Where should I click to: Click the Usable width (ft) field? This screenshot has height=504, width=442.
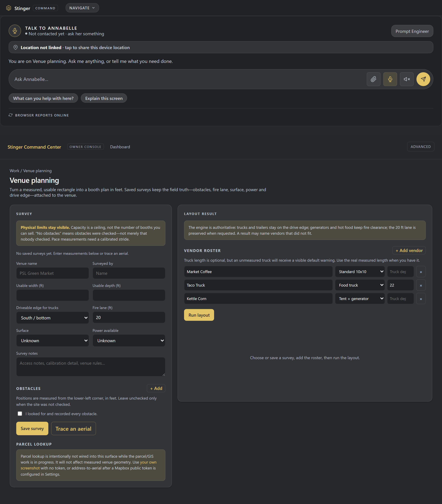[52, 295]
